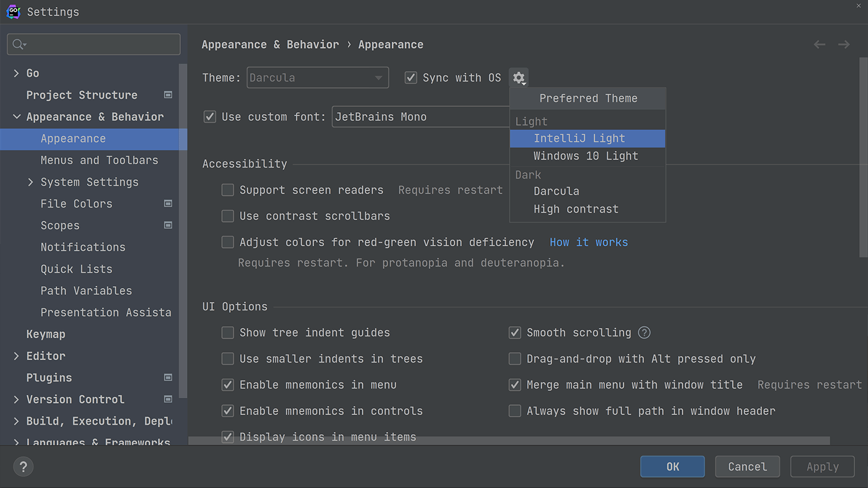Click project-level icon next to Version Control

(168, 399)
